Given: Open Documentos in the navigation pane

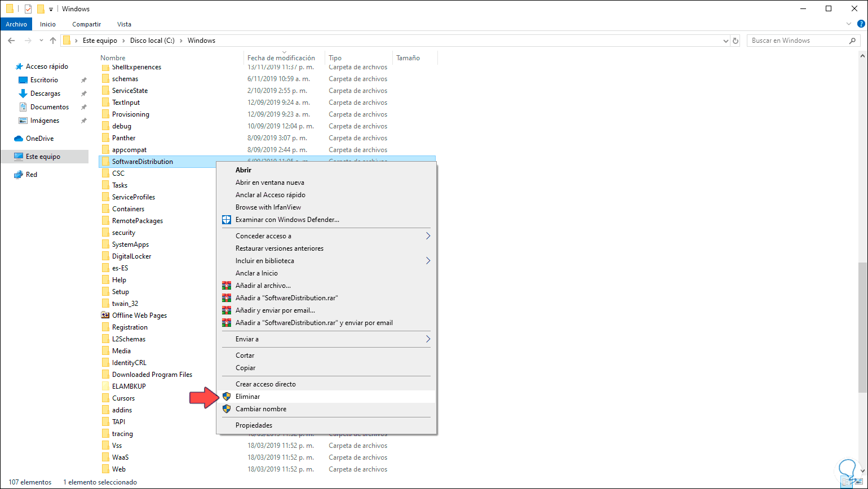Looking at the screenshot, I should coord(50,107).
